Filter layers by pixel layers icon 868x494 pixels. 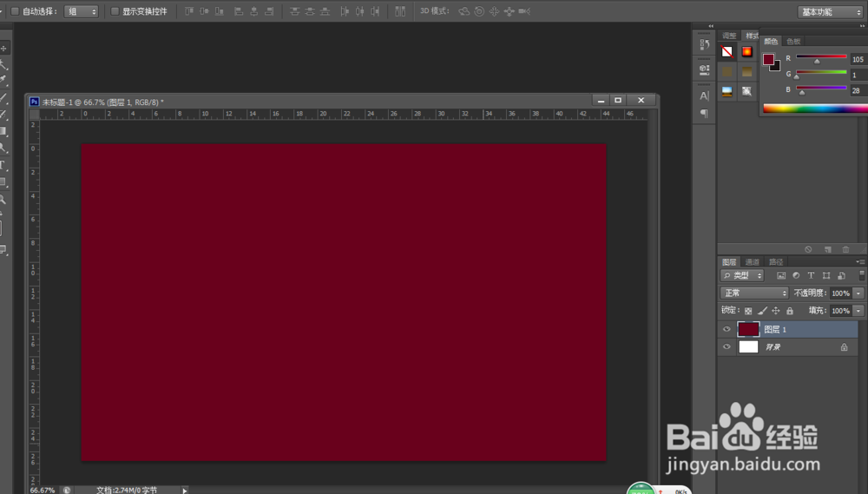tap(781, 275)
